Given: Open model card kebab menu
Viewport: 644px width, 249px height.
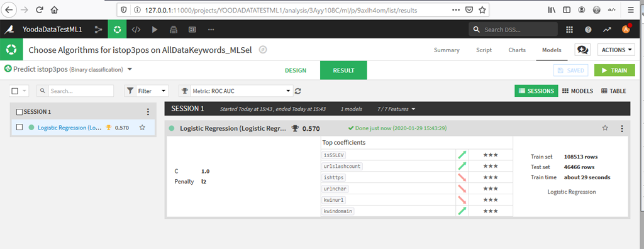Looking at the screenshot, I should tap(622, 129).
